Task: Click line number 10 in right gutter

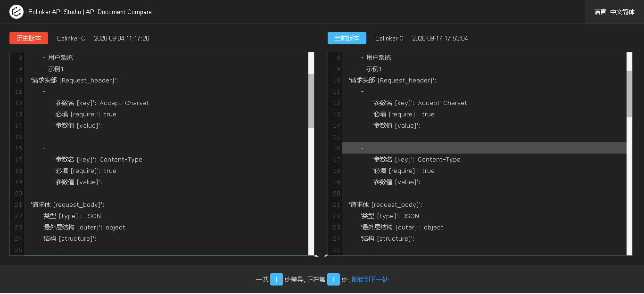Action: pos(337,80)
